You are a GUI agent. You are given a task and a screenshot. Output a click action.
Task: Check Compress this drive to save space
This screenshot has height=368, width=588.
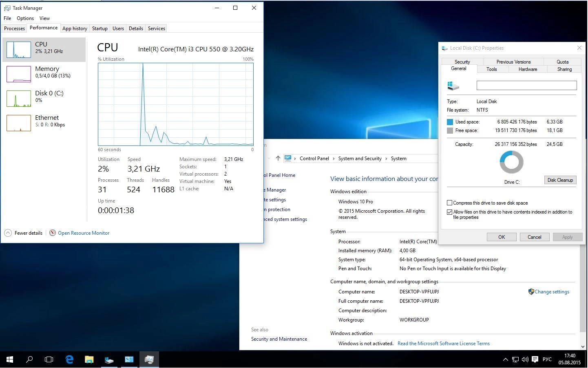pos(449,203)
